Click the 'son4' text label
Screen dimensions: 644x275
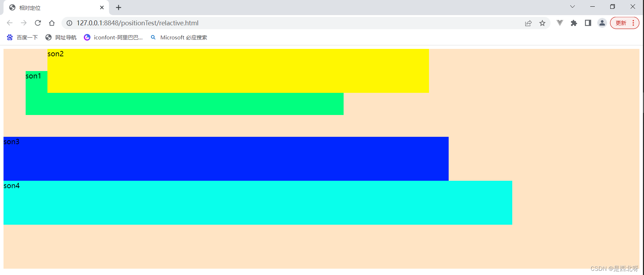tap(12, 186)
